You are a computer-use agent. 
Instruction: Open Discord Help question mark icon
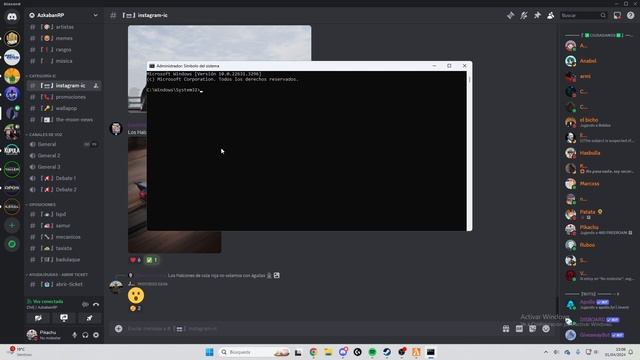631,16
